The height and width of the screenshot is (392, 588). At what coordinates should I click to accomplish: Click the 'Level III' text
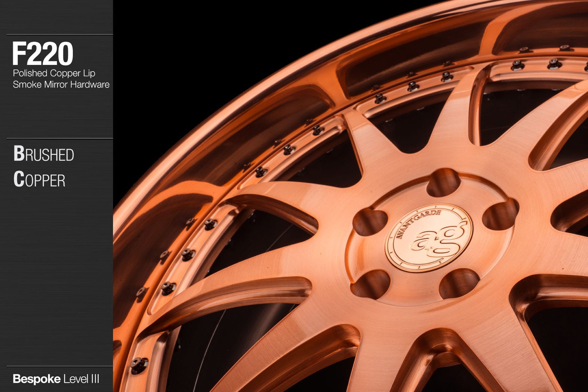tap(81, 379)
